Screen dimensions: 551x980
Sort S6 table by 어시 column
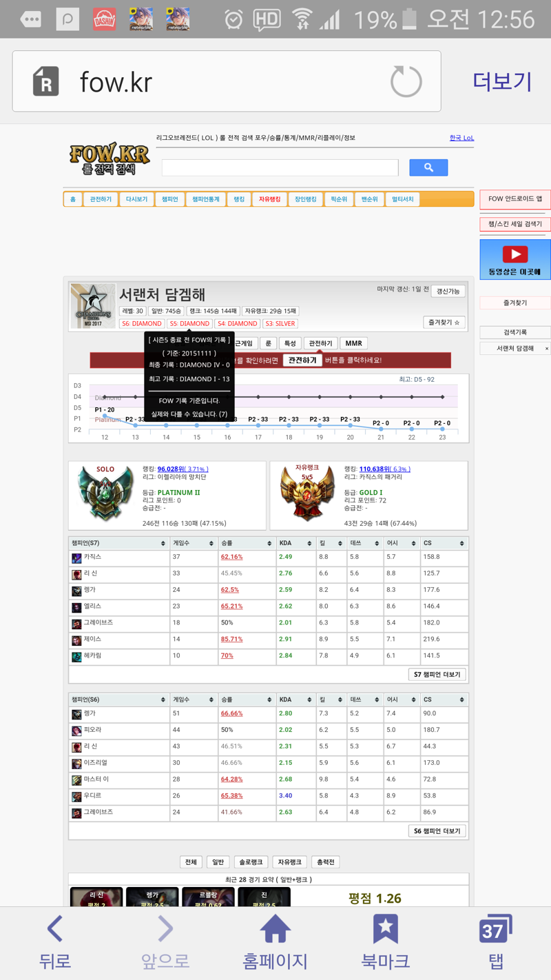[x=402, y=700]
